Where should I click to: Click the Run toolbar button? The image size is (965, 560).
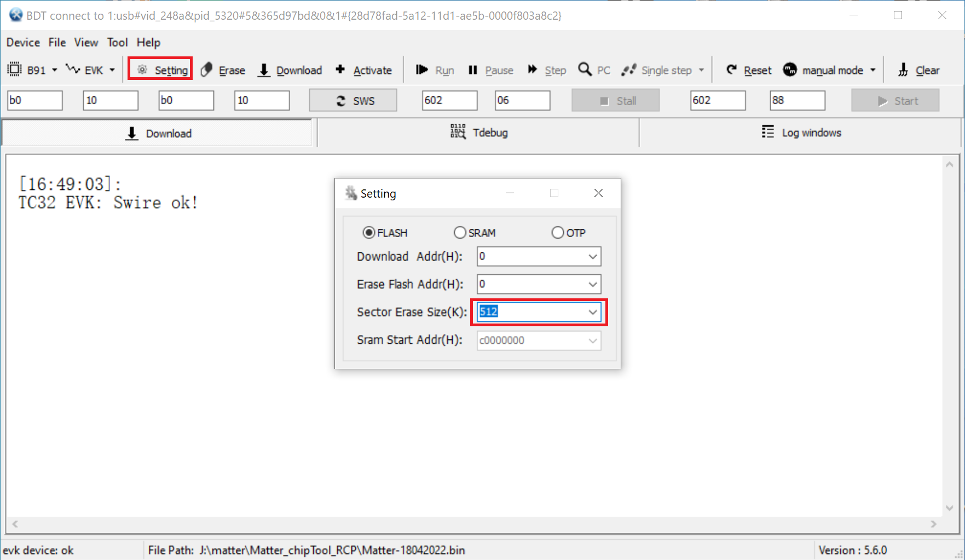pyautogui.click(x=435, y=70)
